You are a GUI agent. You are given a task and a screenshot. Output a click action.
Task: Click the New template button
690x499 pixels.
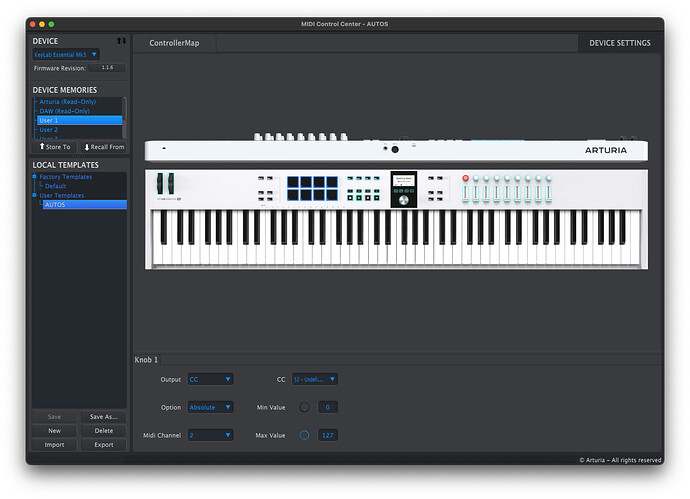tap(55, 431)
